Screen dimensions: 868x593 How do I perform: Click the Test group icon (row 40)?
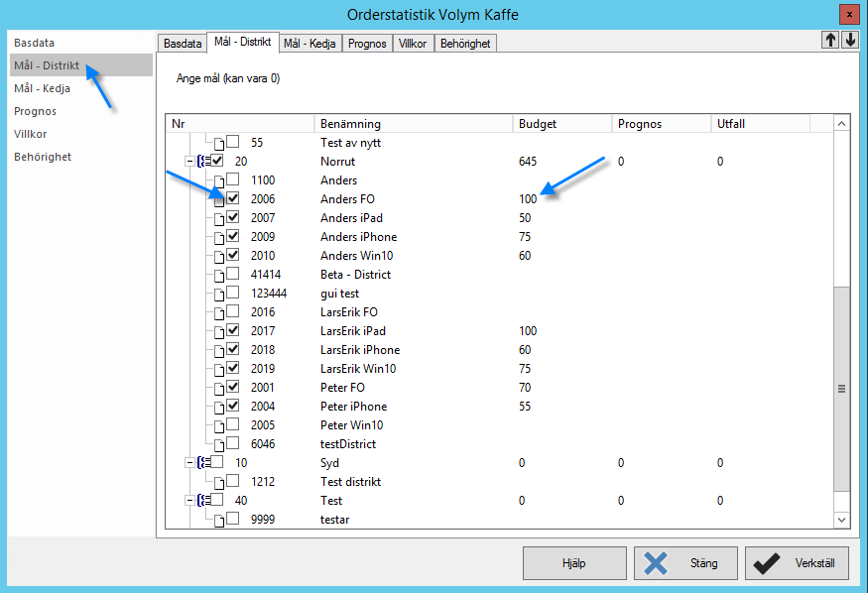pyautogui.click(x=203, y=500)
